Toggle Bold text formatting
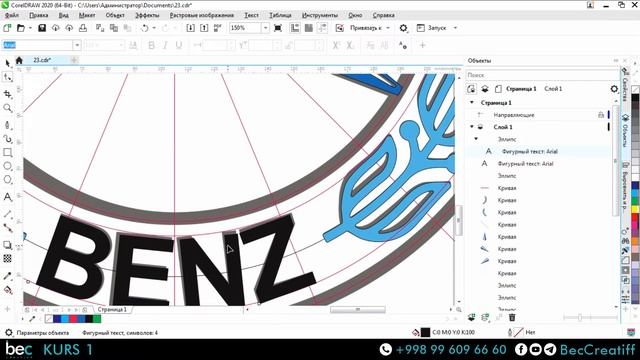The width and height of the screenshot is (640, 360). point(151,45)
